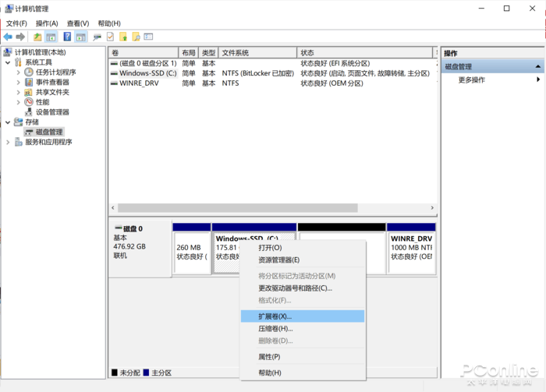Sort by the 文件系统 column header
The image size is (546, 392).
(x=257, y=53)
